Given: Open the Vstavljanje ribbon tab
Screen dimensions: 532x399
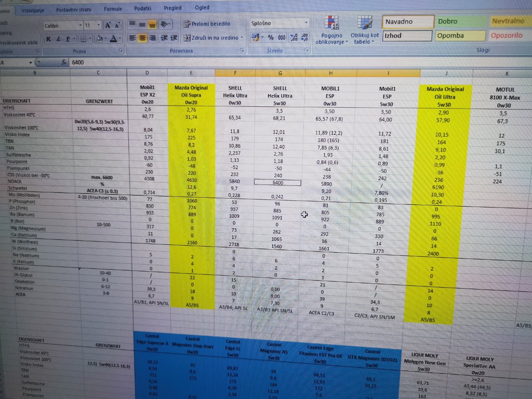Looking at the screenshot, I should 32,10.
